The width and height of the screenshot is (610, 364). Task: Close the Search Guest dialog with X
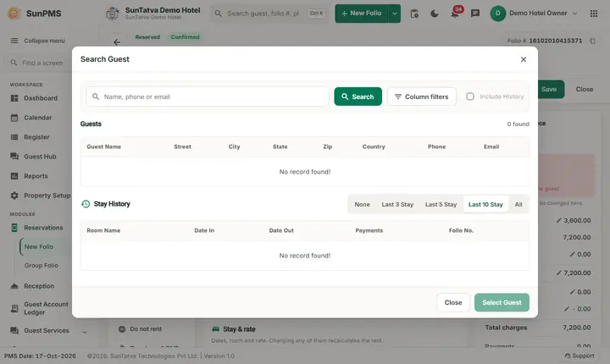tap(524, 59)
